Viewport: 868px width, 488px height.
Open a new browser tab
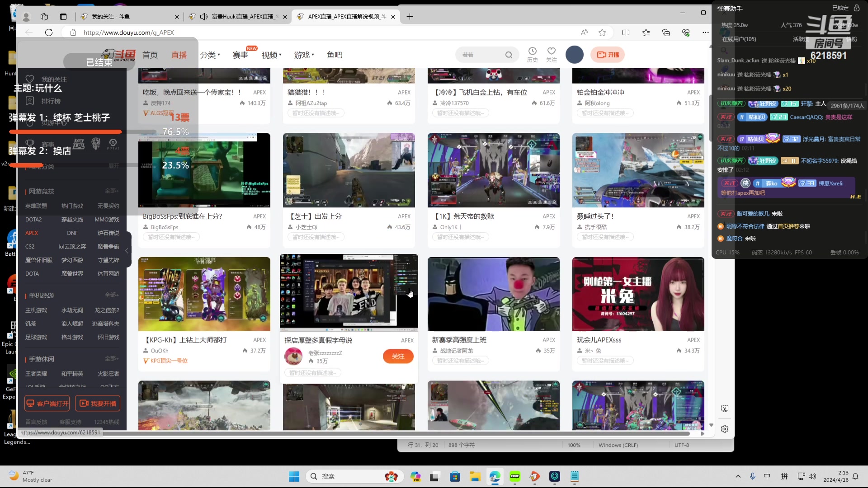410,17
